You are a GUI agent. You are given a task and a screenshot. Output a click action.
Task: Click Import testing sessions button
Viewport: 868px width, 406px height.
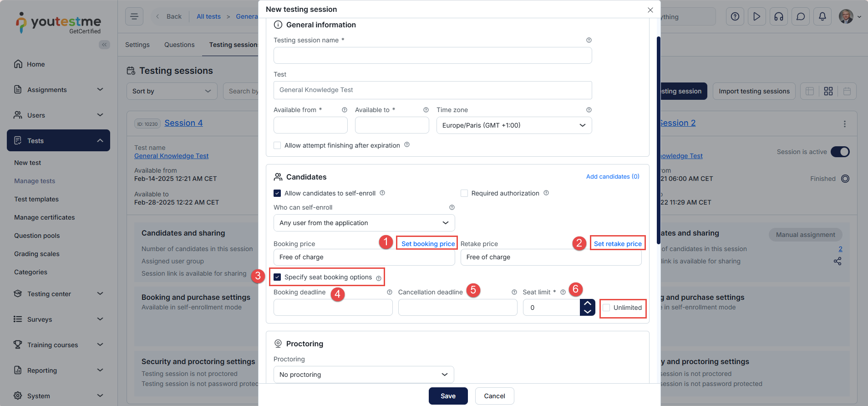coord(754,91)
